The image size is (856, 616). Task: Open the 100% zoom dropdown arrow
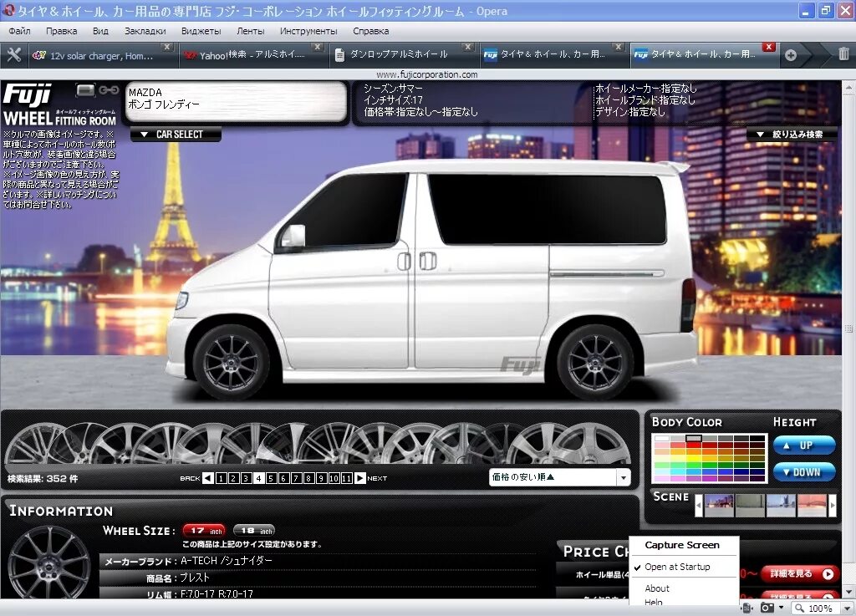tap(848, 608)
